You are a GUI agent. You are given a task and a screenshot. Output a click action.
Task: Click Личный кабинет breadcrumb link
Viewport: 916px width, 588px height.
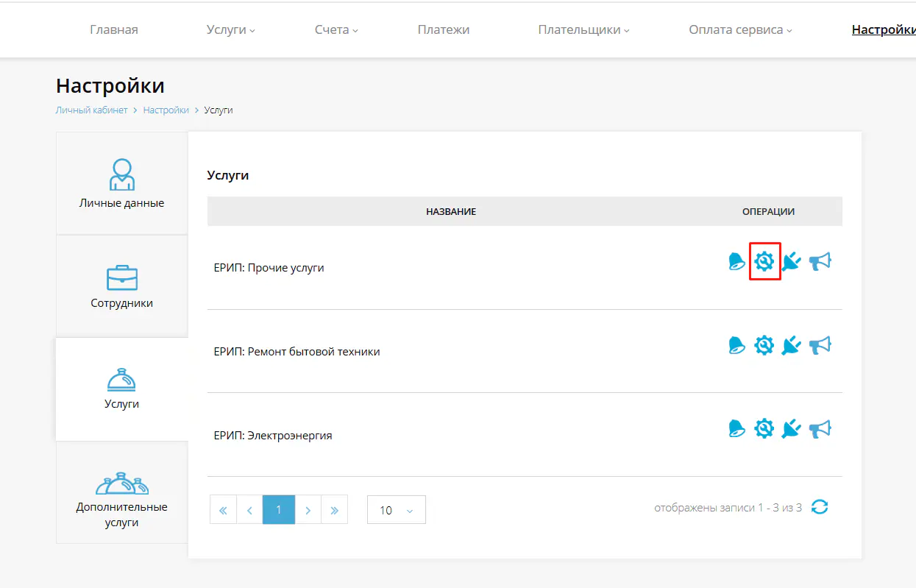pyautogui.click(x=91, y=110)
